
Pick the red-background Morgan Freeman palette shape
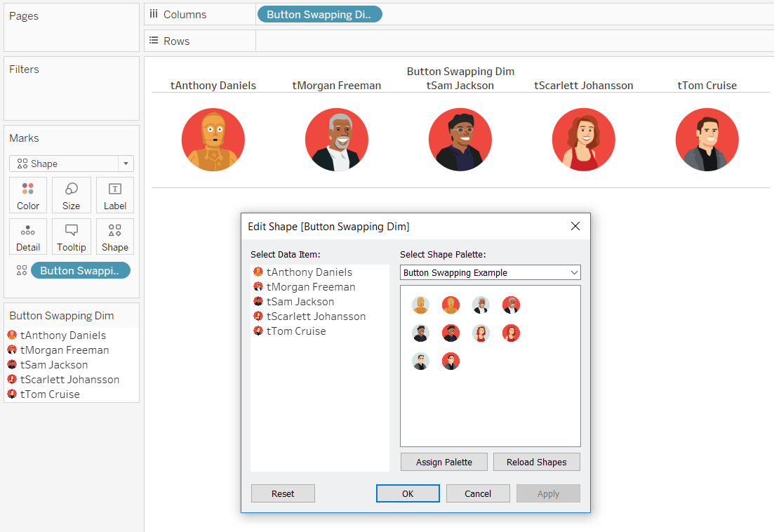511,305
